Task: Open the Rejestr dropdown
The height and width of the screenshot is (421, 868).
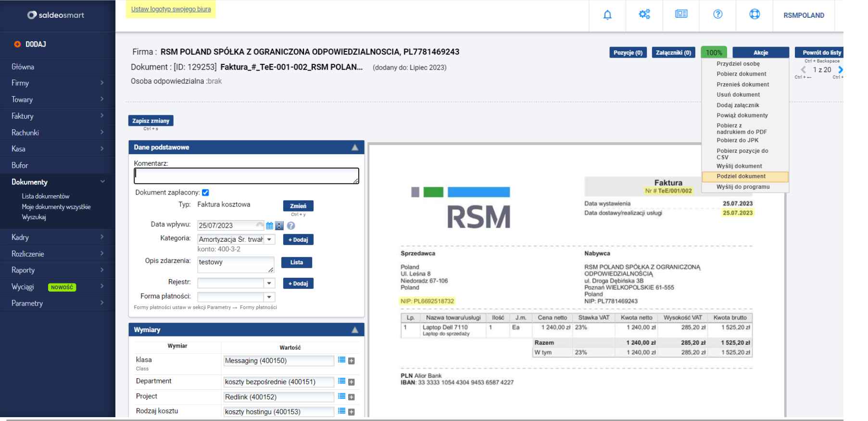Action: click(269, 283)
